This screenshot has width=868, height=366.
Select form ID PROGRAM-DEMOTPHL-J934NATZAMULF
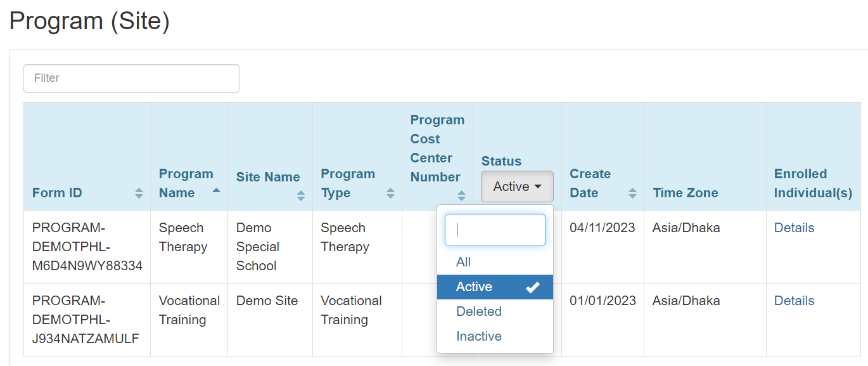click(86, 320)
